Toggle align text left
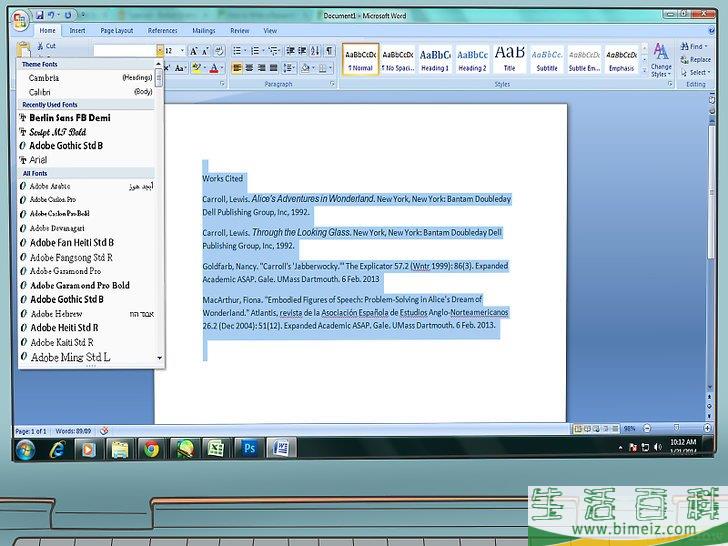Viewport: 728px width, 546px height. pos(237,68)
